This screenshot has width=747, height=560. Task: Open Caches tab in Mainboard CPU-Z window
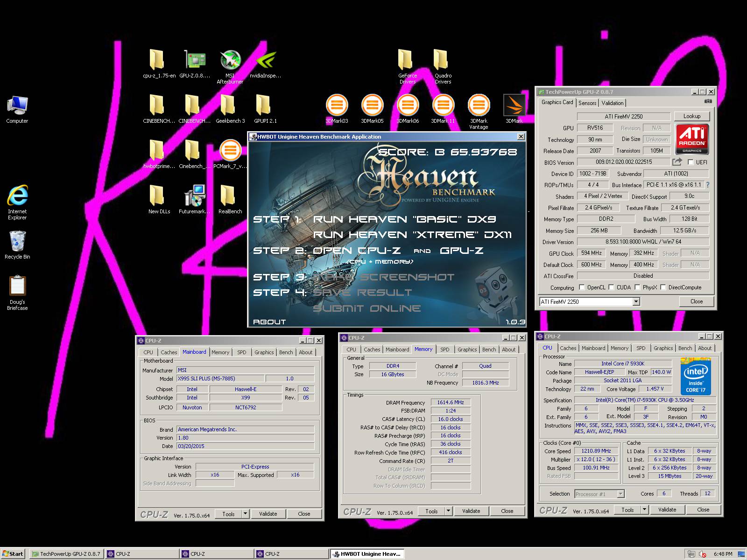tap(169, 352)
